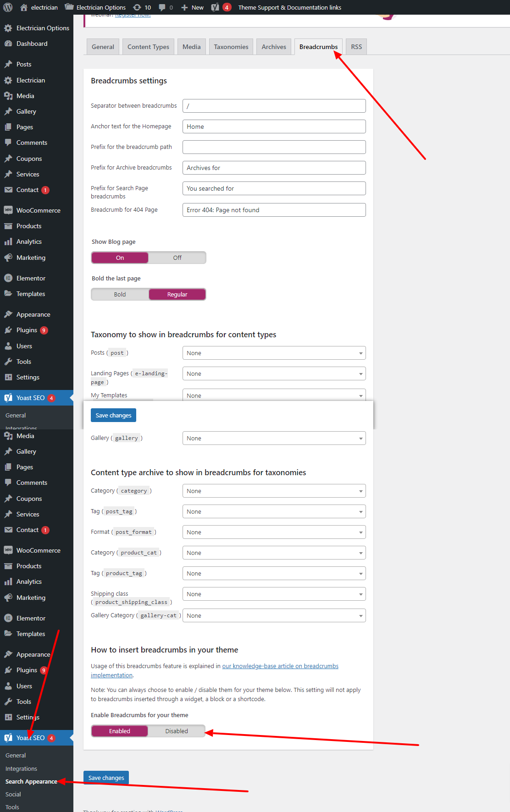Image resolution: width=510 pixels, height=812 pixels.
Task: Open the Shipping class archive dropdown
Action: pos(274,594)
